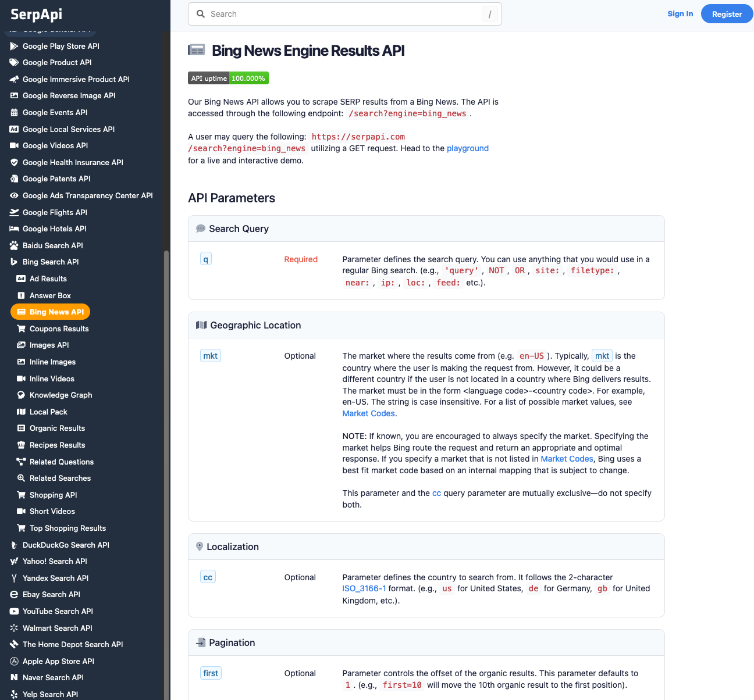754x700 pixels.
Task: Click the Ebay Search API icon
Action: tap(14, 594)
